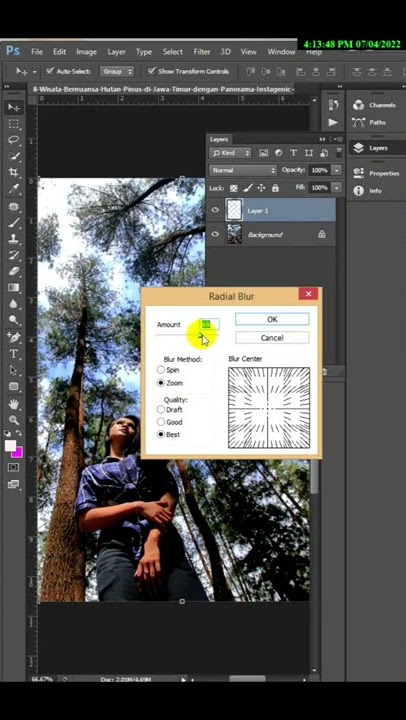Open the Image menu
The width and height of the screenshot is (406, 720).
point(86,52)
